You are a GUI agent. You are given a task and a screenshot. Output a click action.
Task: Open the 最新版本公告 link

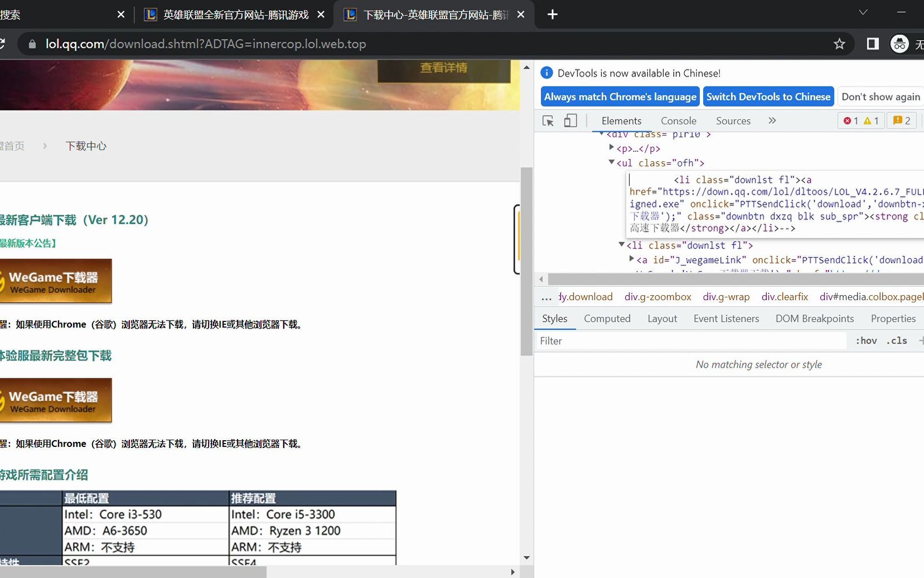28,243
